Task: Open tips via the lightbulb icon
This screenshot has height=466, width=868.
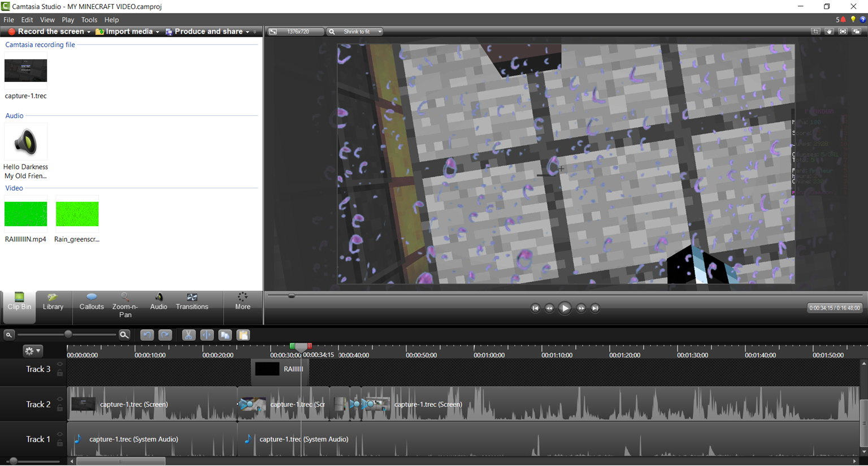Action: [853, 20]
